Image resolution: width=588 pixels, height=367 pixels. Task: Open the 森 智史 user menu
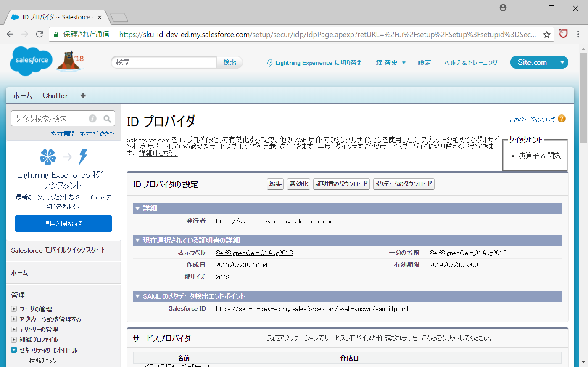391,63
